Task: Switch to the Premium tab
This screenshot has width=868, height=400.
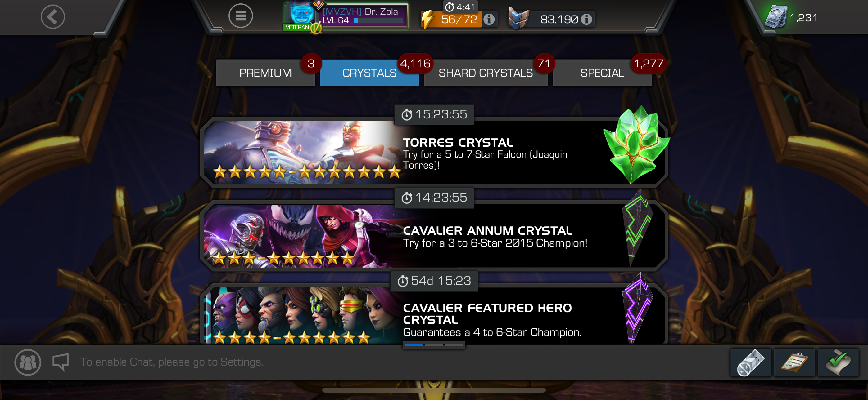Action: [x=265, y=73]
